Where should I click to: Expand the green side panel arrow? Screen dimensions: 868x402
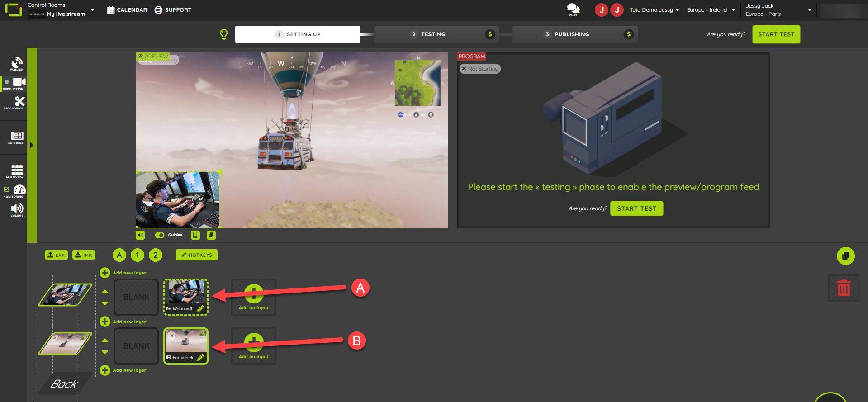pyautogui.click(x=32, y=145)
